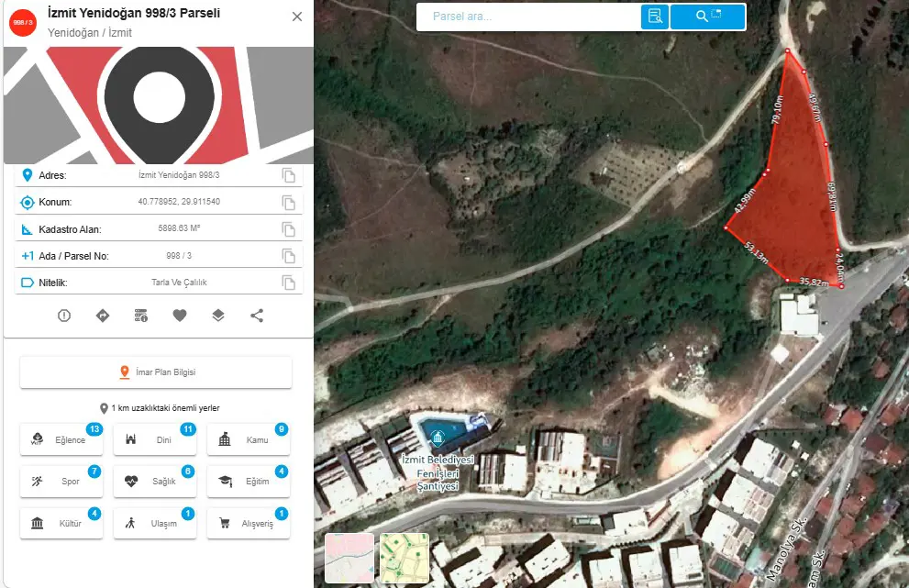Copy the Adres value
Viewport: 909px width, 588px height.
pyautogui.click(x=289, y=175)
